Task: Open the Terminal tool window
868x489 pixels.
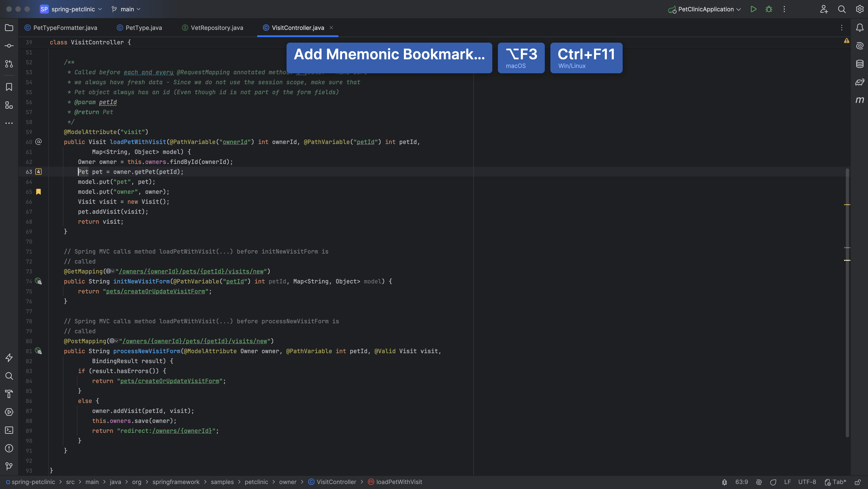Action: tap(9, 430)
